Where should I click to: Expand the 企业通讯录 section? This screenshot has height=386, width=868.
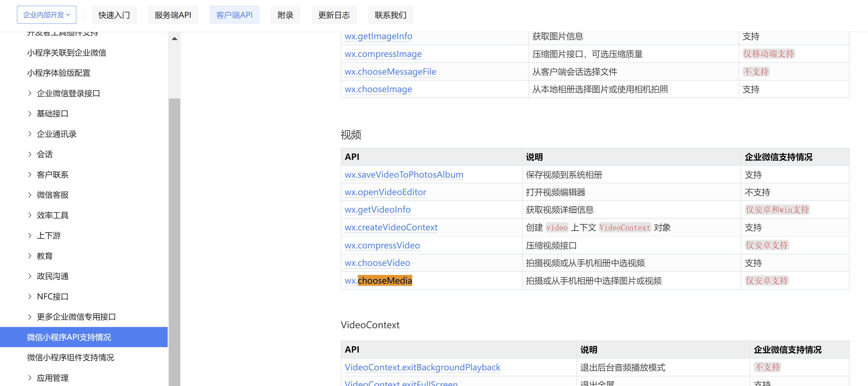(56, 134)
